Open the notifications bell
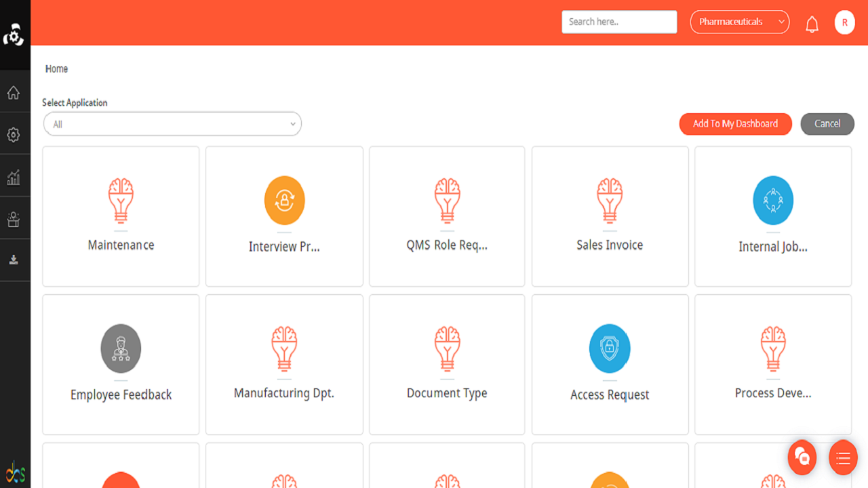Screen dimensions: 868x488 coord(812,24)
